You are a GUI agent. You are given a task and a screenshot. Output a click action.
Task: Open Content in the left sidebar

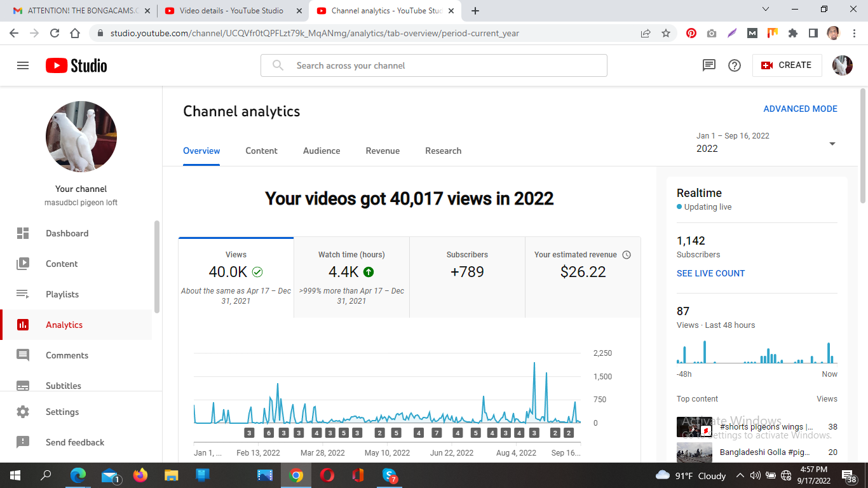[76, 264]
